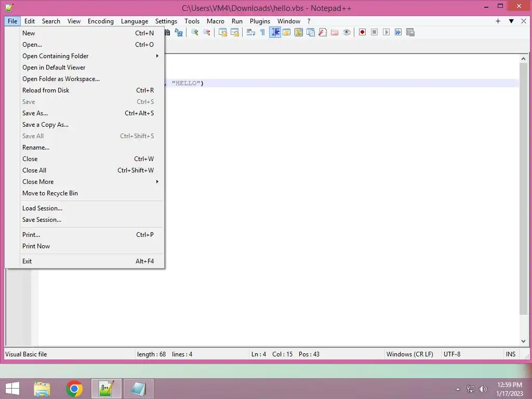
Task: Open the Tools menu
Action: point(192,21)
